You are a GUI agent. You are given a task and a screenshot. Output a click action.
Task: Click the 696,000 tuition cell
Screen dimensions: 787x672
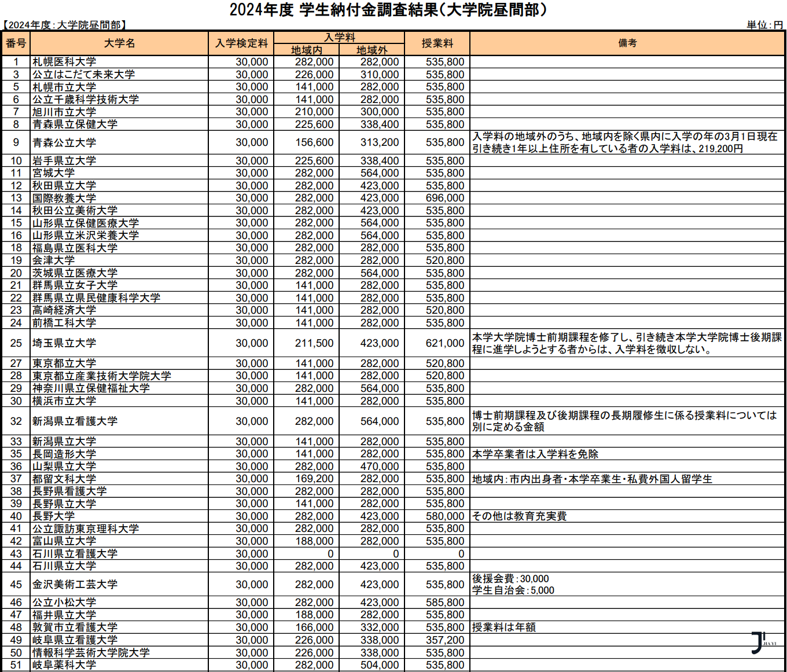(x=444, y=198)
